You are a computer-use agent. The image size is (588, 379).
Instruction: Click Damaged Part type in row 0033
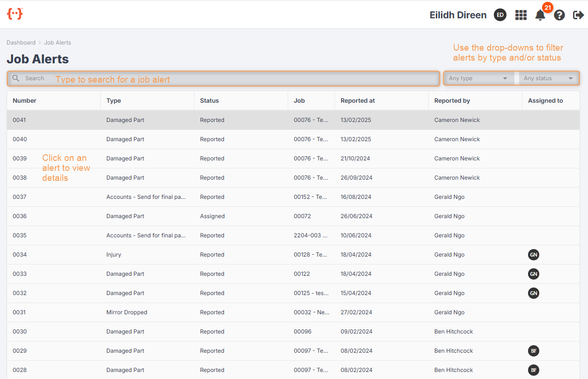pyautogui.click(x=125, y=274)
